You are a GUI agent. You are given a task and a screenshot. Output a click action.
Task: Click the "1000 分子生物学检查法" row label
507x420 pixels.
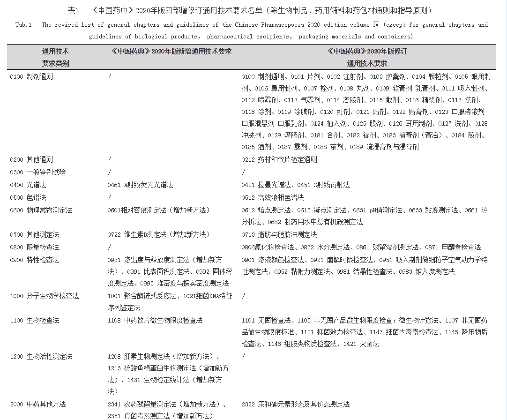click(45, 296)
